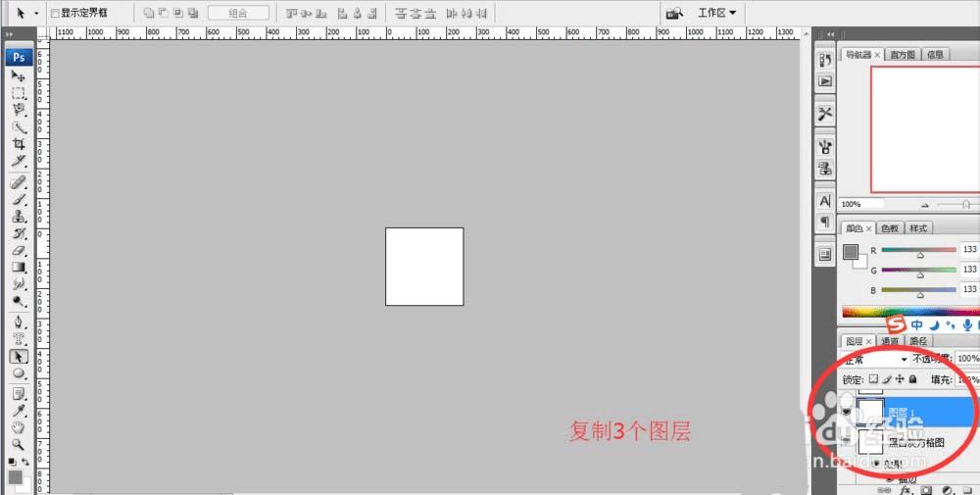
Task: Open the History panel icon in dock
Action: 825,60
